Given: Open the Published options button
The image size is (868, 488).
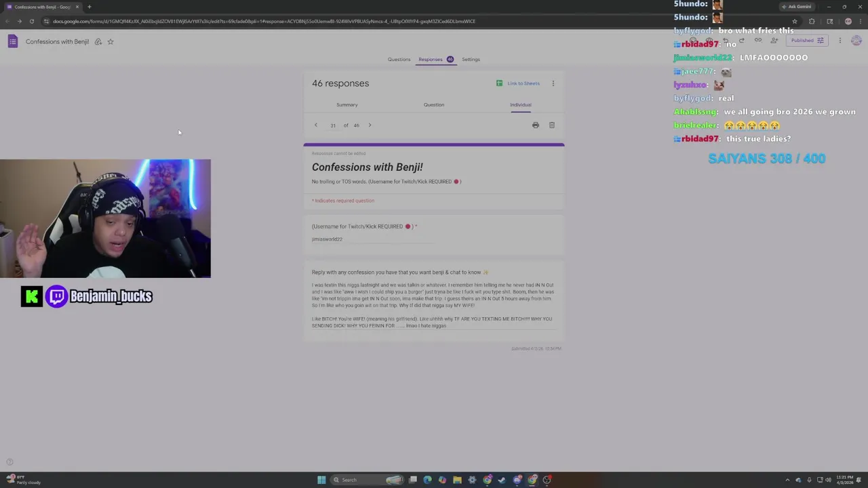Looking at the screenshot, I should pos(808,41).
